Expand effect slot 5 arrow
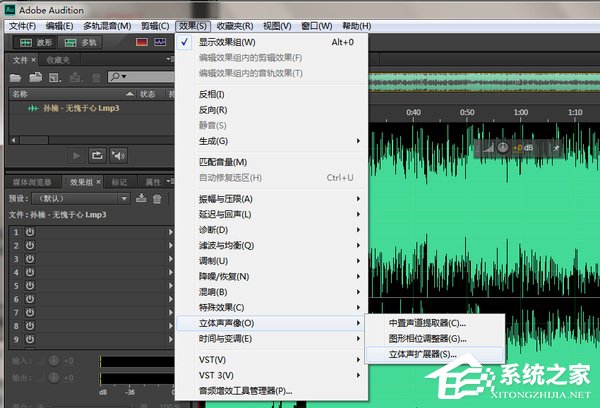The height and width of the screenshot is (408, 600). [170, 286]
